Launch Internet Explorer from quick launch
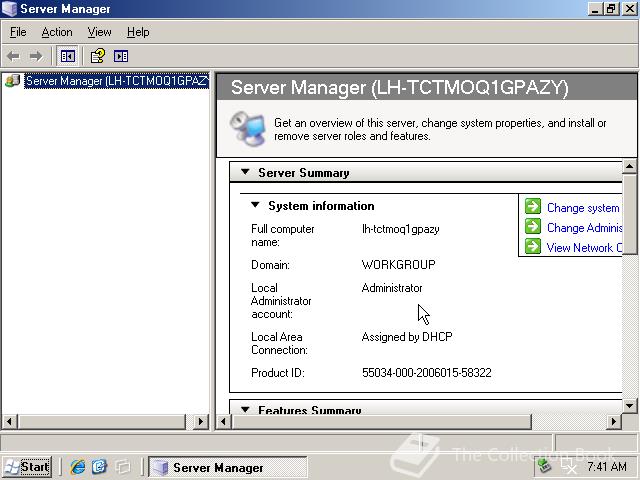Screen dimensions: 640x480 click(78, 466)
